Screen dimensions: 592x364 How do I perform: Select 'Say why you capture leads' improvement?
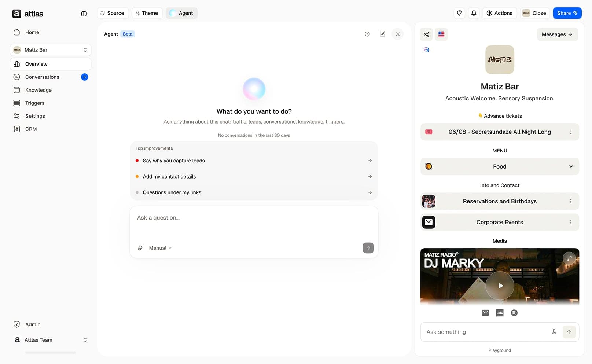[254, 161]
